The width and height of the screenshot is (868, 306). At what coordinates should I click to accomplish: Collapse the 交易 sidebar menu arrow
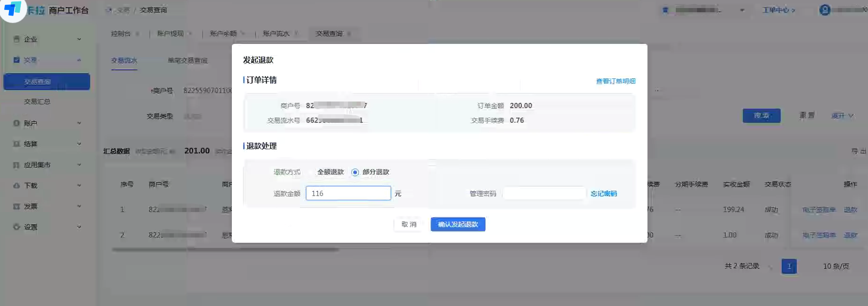79,60
